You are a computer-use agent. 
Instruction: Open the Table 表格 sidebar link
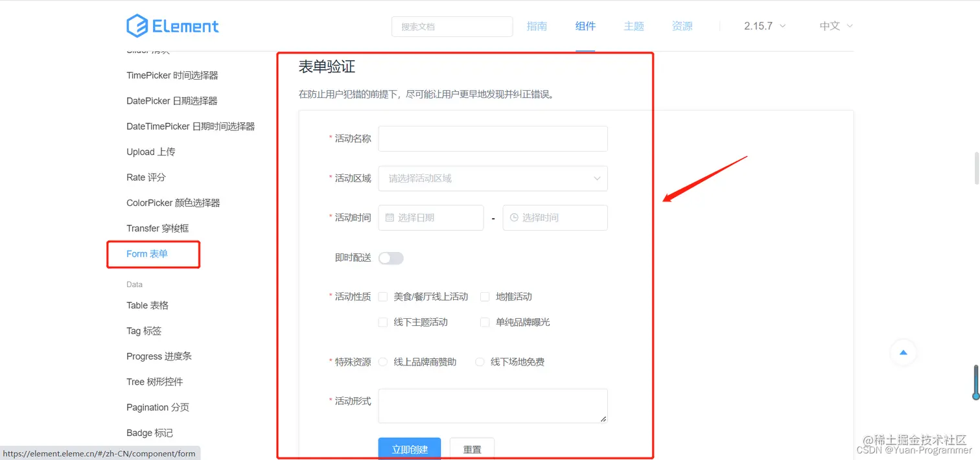pyautogui.click(x=147, y=305)
